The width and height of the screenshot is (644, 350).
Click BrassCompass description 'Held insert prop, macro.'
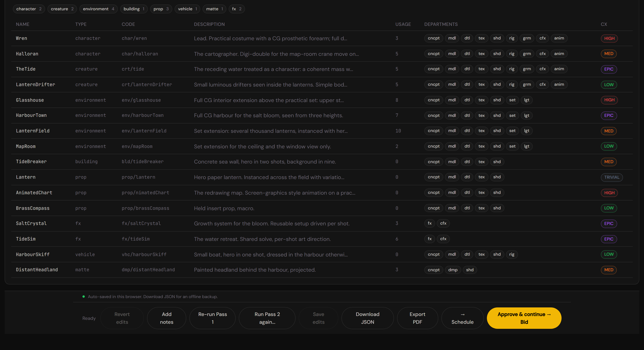(x=224, y=208)
